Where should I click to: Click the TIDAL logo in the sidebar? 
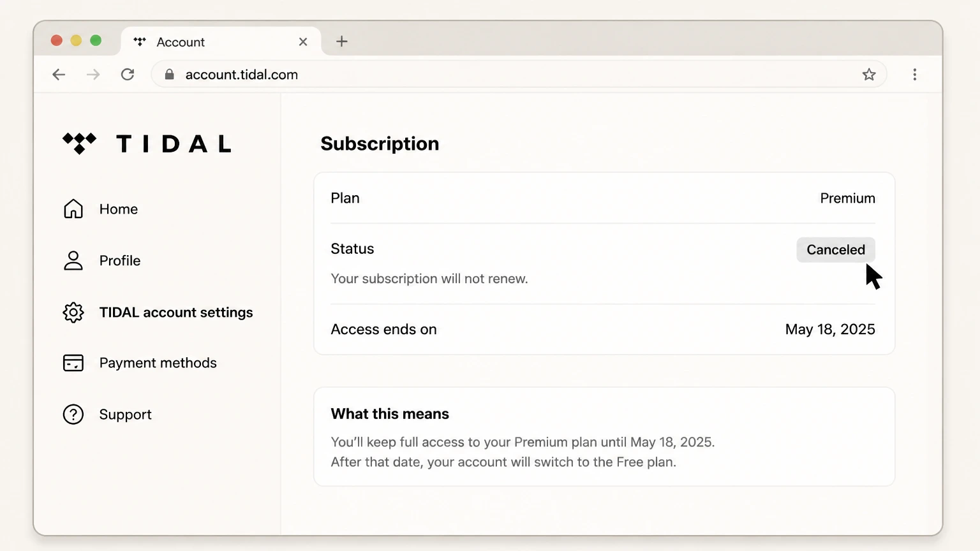point(147,143)
